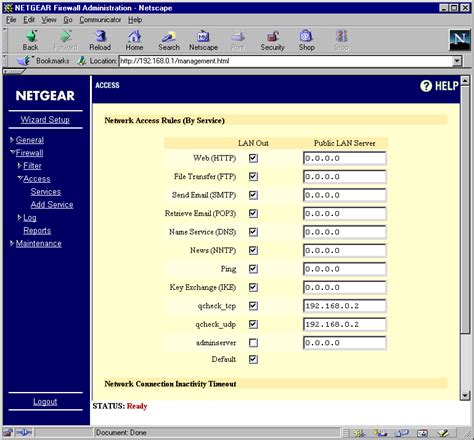Click the online/offline connection icon in status bar

[24, 433]
